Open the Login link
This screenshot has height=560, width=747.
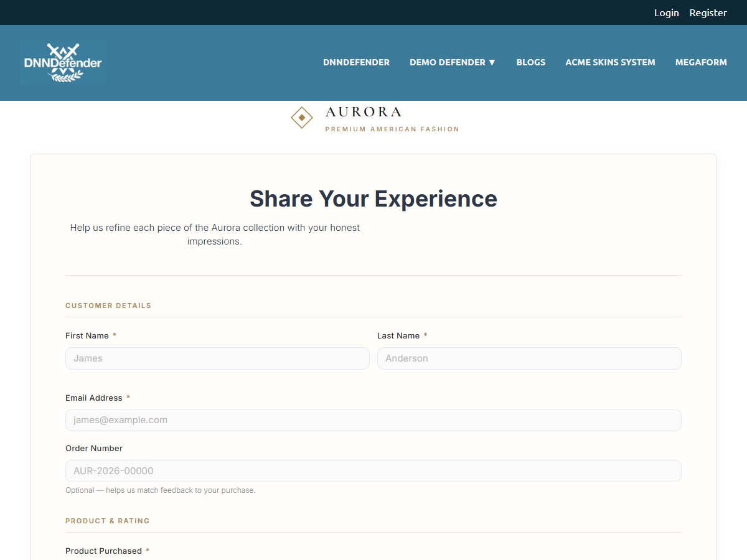666,12
